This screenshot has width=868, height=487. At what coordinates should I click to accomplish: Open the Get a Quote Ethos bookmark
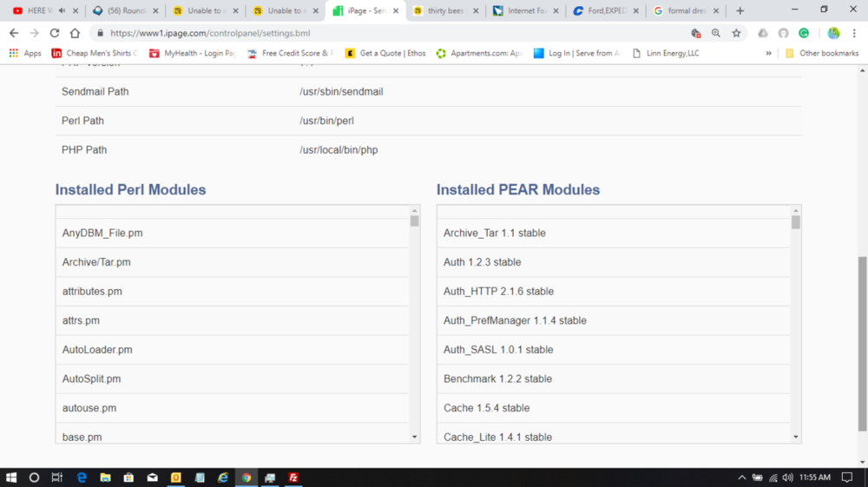click(385, 53)
